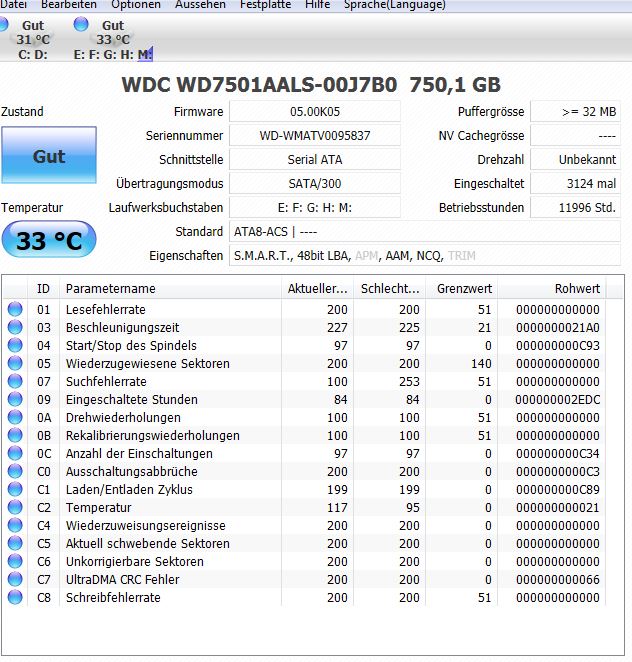Click status orb for C0 Ausschaltungsabbrüche
This screenshot has width=632, height=662.
click(15, 472)
